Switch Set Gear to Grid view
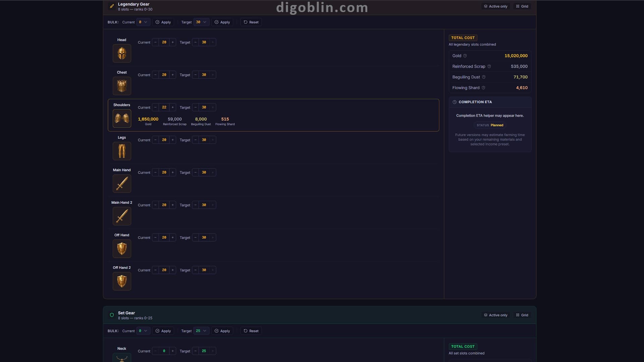The image size is (644, 362). pos(522,315)
